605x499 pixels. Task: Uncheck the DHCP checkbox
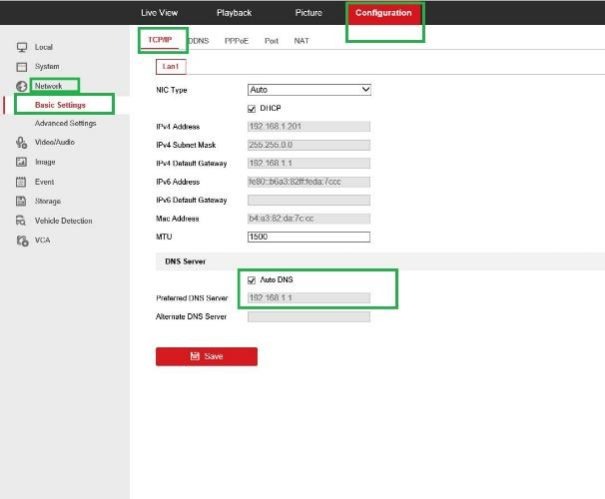point(251,108)
